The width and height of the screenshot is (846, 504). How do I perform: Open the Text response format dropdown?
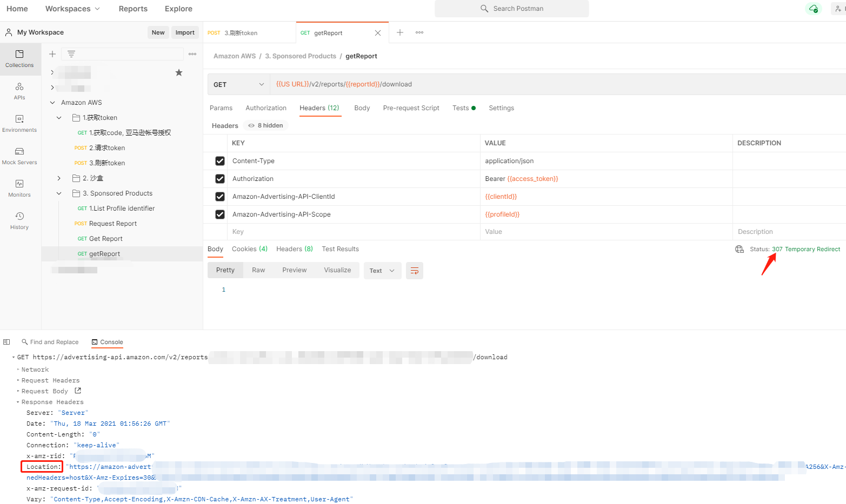[382, 270]
